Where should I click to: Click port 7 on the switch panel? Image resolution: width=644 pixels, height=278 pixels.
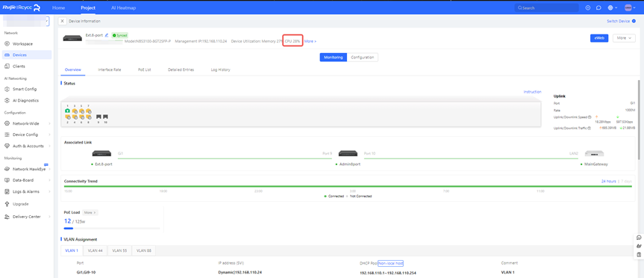(88, 111)
